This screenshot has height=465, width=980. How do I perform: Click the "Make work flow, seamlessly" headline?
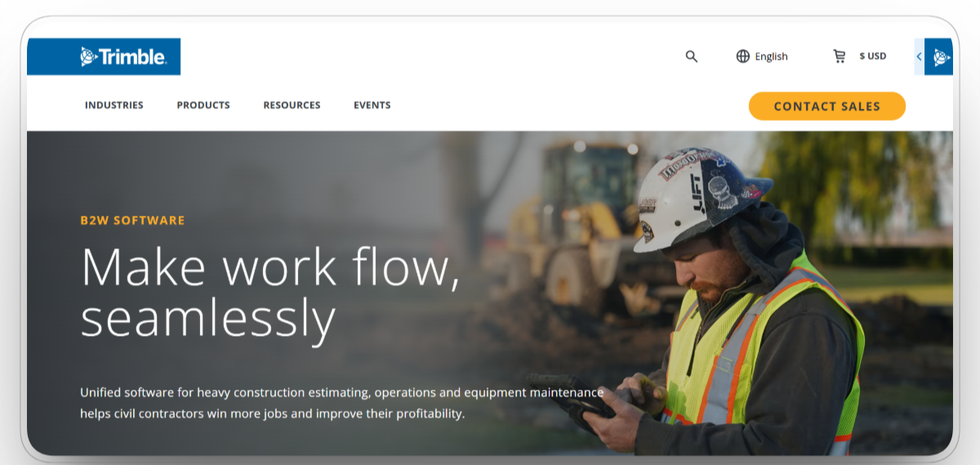click(x=270, y=294)
